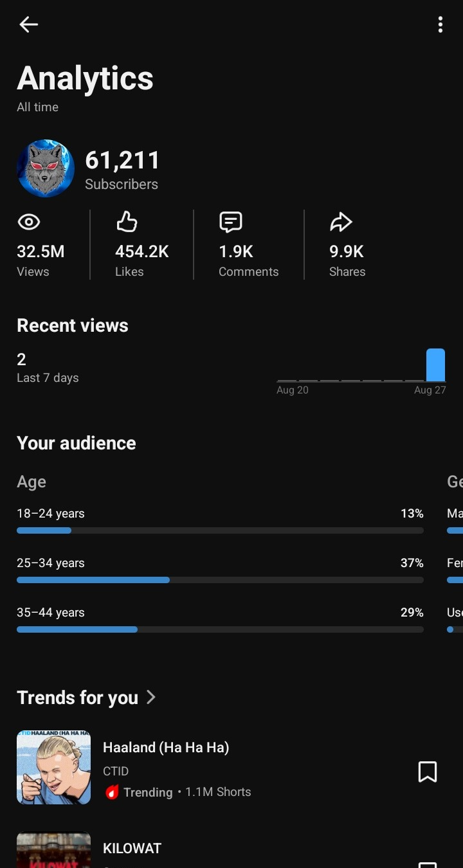463x868 pixels.
Task: Open the three-dot overflow menu
Action: (x=440, y=24)
